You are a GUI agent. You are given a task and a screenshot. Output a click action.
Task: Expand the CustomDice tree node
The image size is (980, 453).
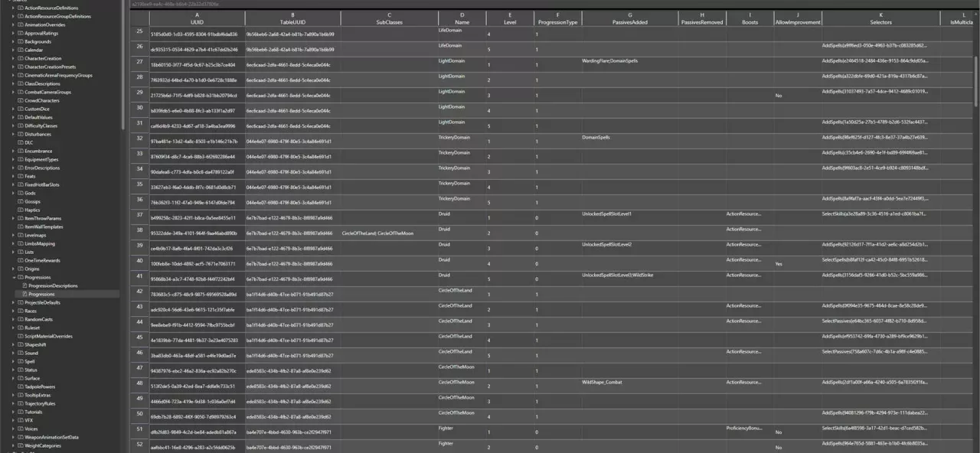(13, 109)
